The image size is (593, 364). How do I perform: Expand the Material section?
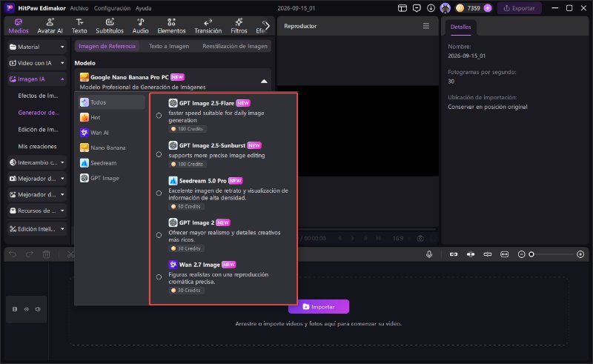pos(36,47)
